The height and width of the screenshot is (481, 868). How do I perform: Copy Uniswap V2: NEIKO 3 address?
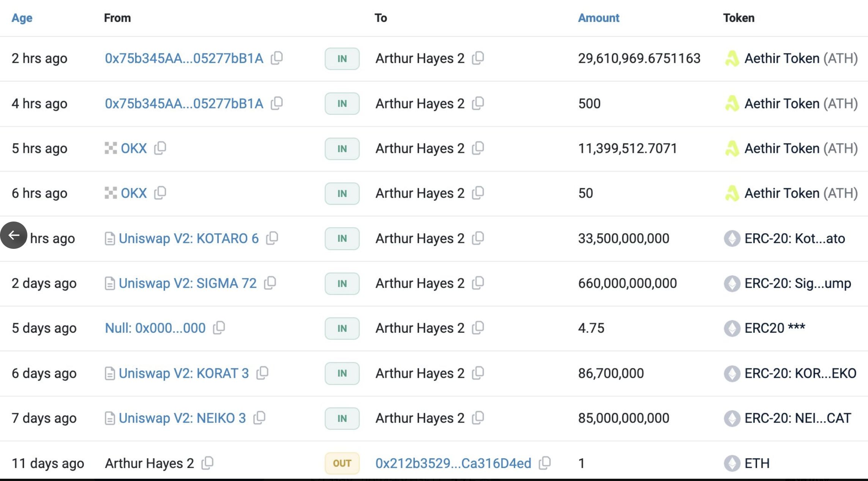coord(259,418)
